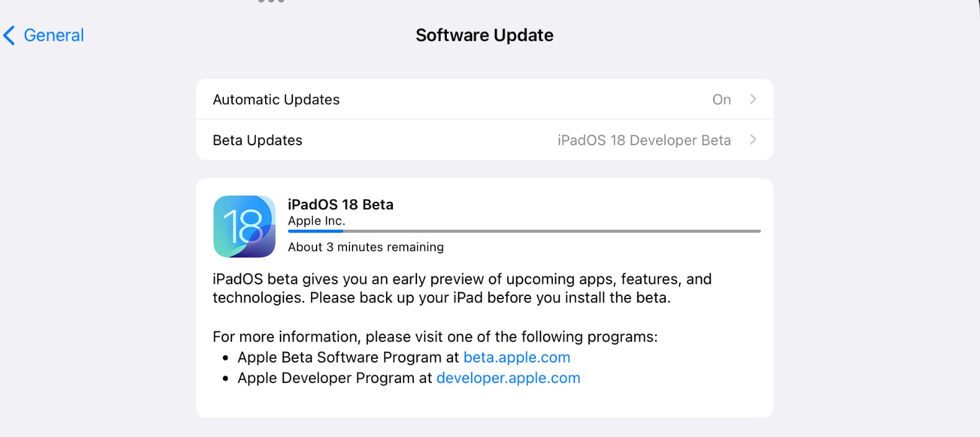Visit the beta.apple.com link
The width and height of the screenshot is (980, 437).
[x=517, y=358]
